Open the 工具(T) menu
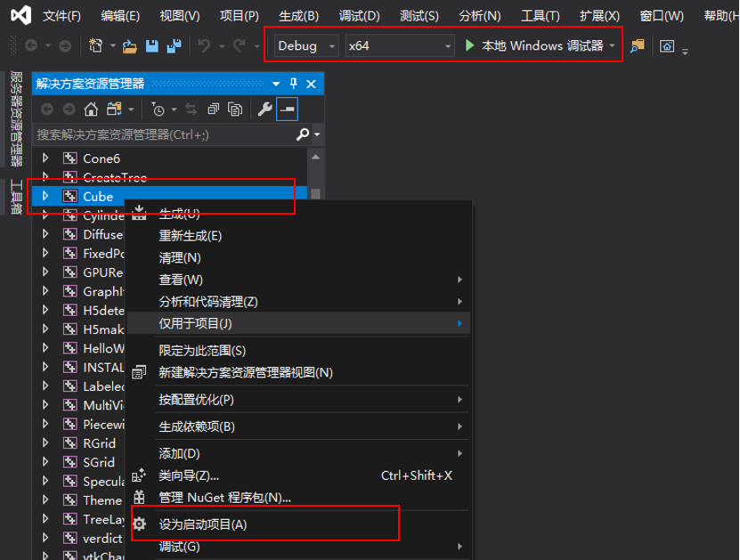The width and height of the screenshot is (740, 560). (x=541, y=16)
